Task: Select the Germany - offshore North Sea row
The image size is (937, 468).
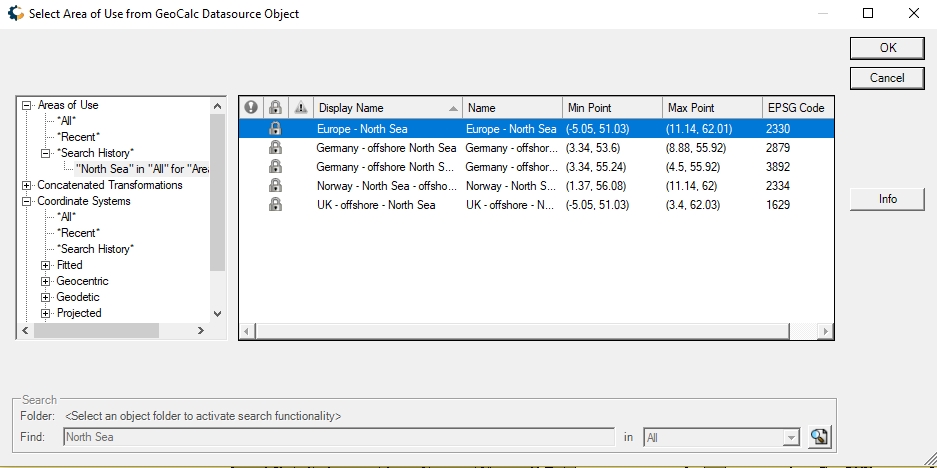Action: click(536, 148)
